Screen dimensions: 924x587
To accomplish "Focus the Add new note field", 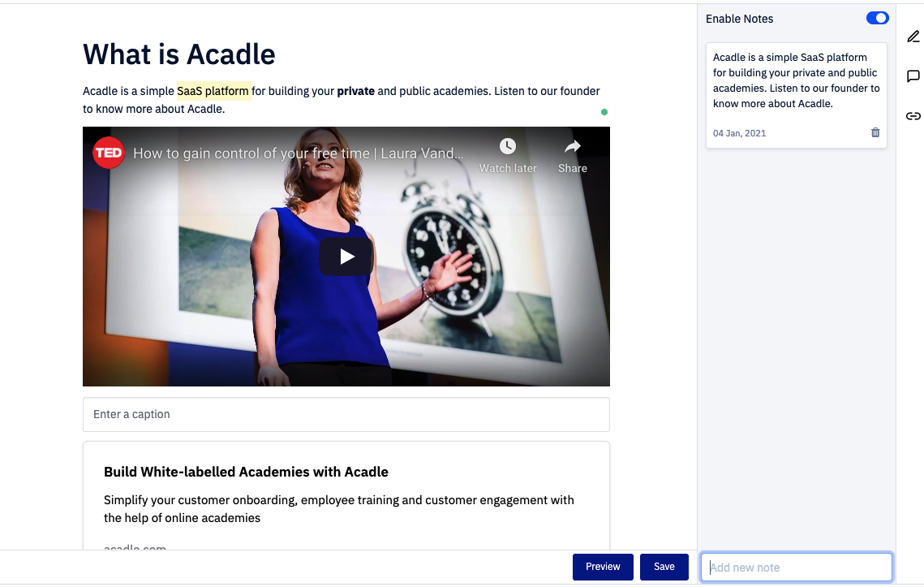I will point(796,568).
